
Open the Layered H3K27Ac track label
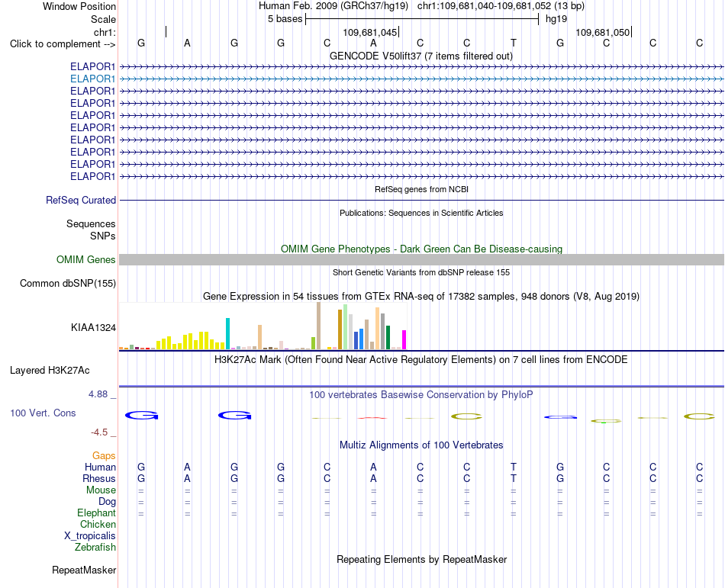pyautogui.click(x=50, y=371)
